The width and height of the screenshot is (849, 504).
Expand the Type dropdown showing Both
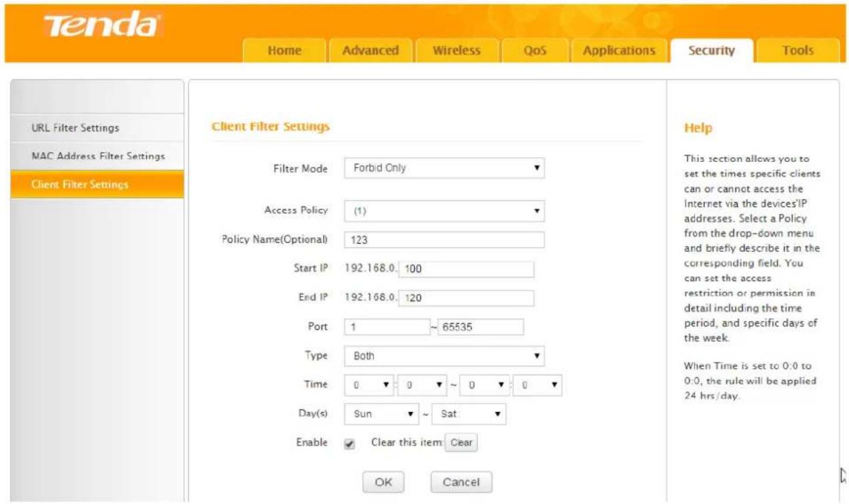pyautogui.click(x=444, y=356)
